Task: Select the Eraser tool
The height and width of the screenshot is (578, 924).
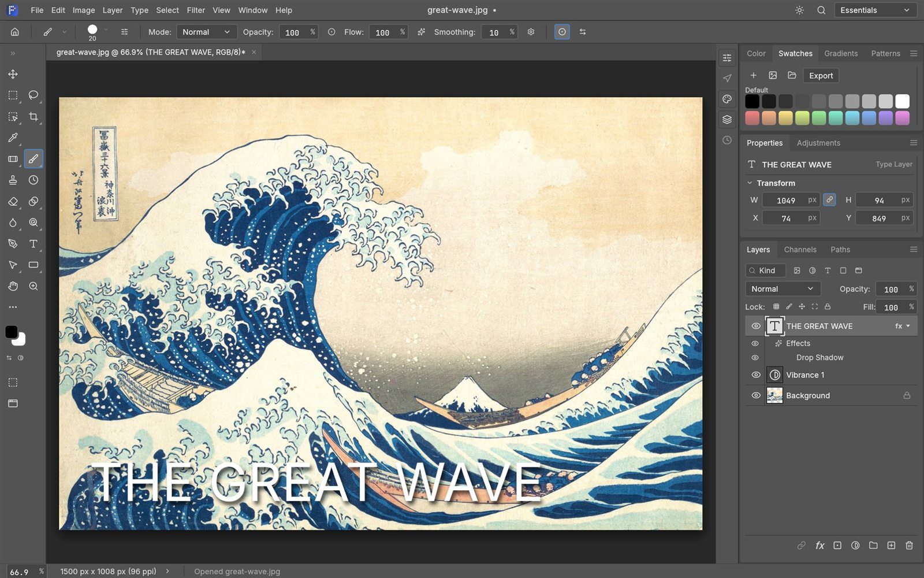Action: pos(13,201)
